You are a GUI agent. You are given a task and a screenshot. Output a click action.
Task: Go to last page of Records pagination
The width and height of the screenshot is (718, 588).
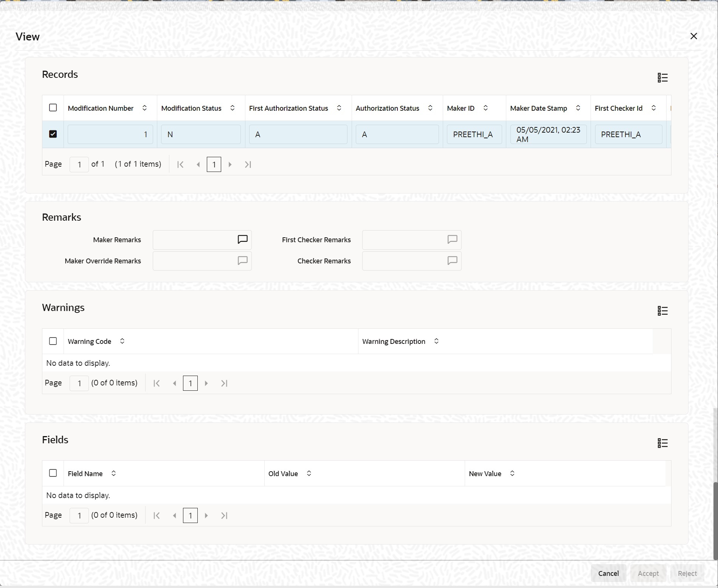pyautogui.click(x=248, y=164)
